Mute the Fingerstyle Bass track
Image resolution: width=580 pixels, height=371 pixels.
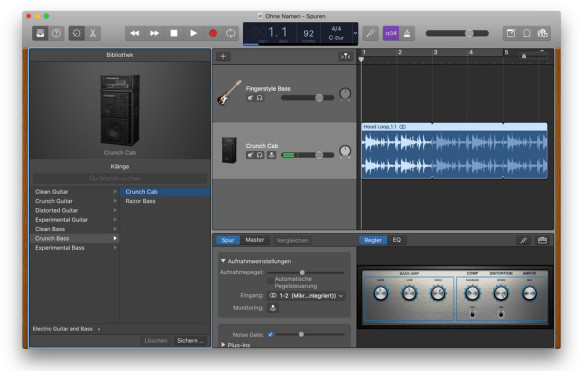[x=250, y=98]
